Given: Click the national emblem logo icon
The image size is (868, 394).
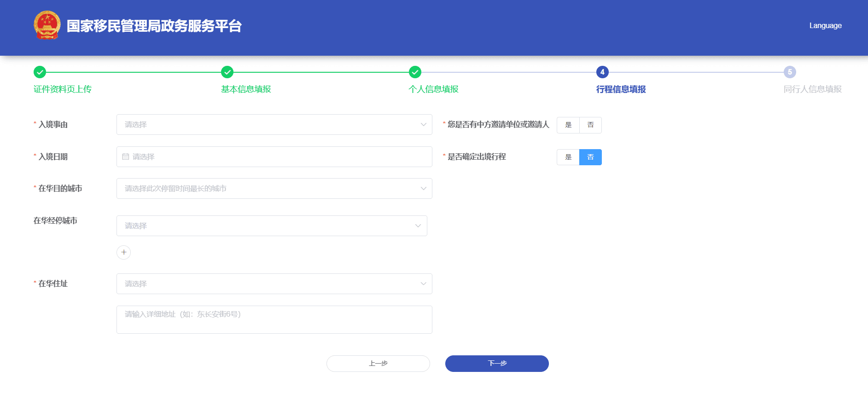Looking at the screenshot, I should 47,25.
